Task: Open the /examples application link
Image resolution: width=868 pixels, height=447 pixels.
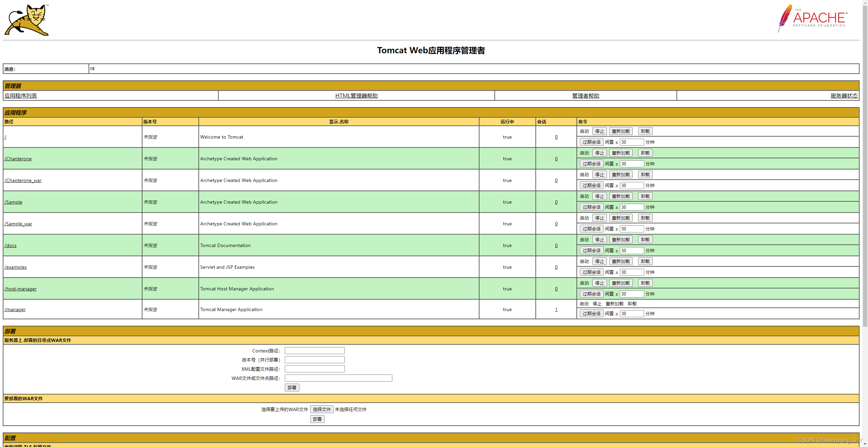Action: (16, 267)
